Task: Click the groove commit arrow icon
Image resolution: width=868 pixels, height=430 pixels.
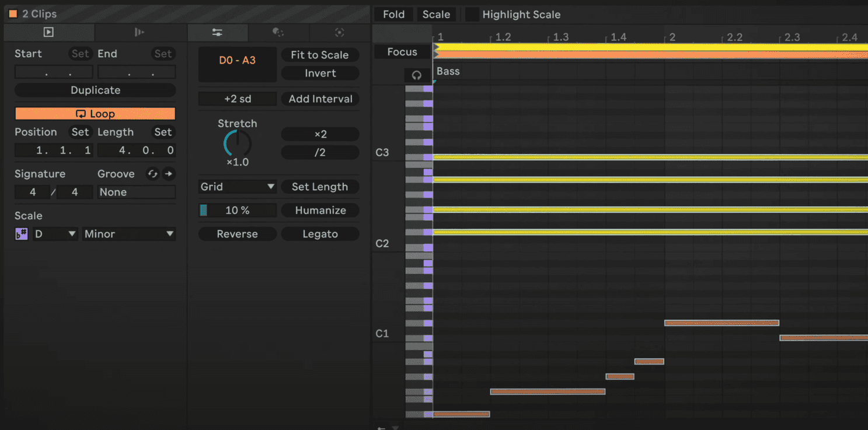Action: [x=169, y=173]
